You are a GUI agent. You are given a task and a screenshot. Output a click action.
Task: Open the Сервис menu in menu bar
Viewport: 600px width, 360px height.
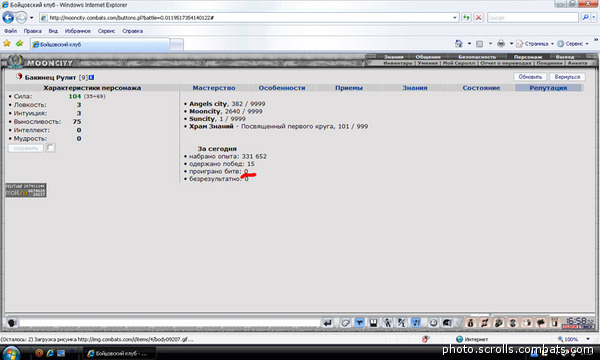click(106, 31)
